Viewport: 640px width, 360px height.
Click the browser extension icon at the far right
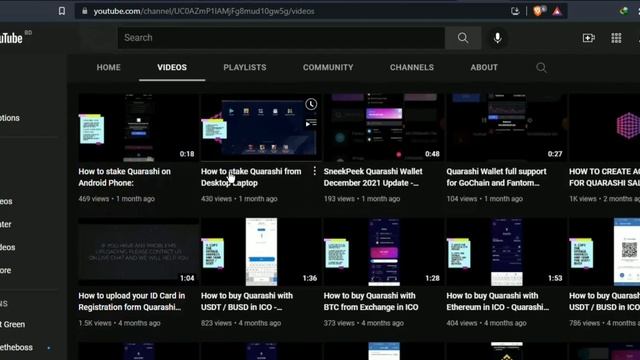pyautogui.click(x=624, y=11)
